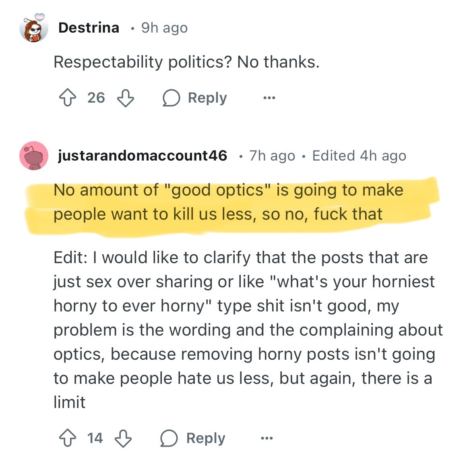Upvote justarandomaccount46's comment

pyautogui.click(x=67, y=438)
